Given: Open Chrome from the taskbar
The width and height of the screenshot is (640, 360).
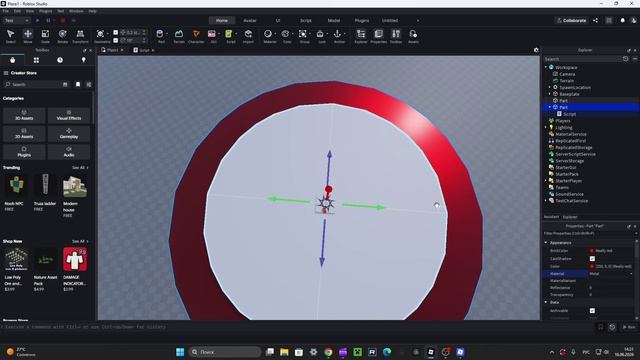Looking at the screenshot, I should (328, 352).
